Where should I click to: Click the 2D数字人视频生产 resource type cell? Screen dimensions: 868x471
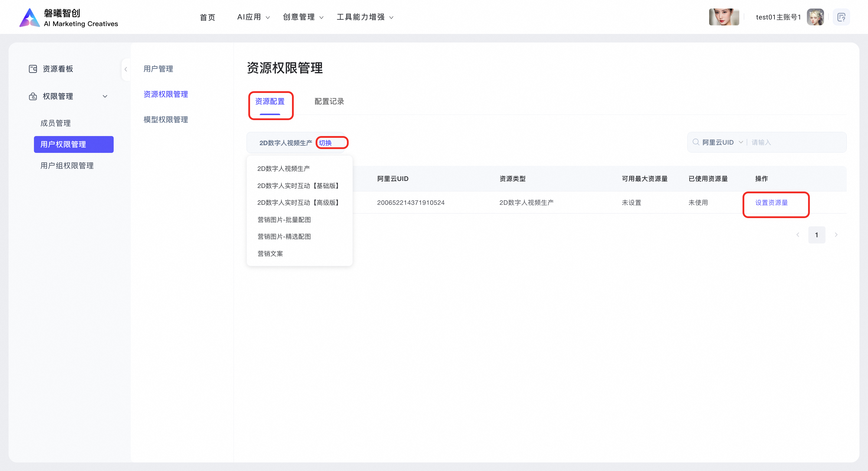pos(526,202)
